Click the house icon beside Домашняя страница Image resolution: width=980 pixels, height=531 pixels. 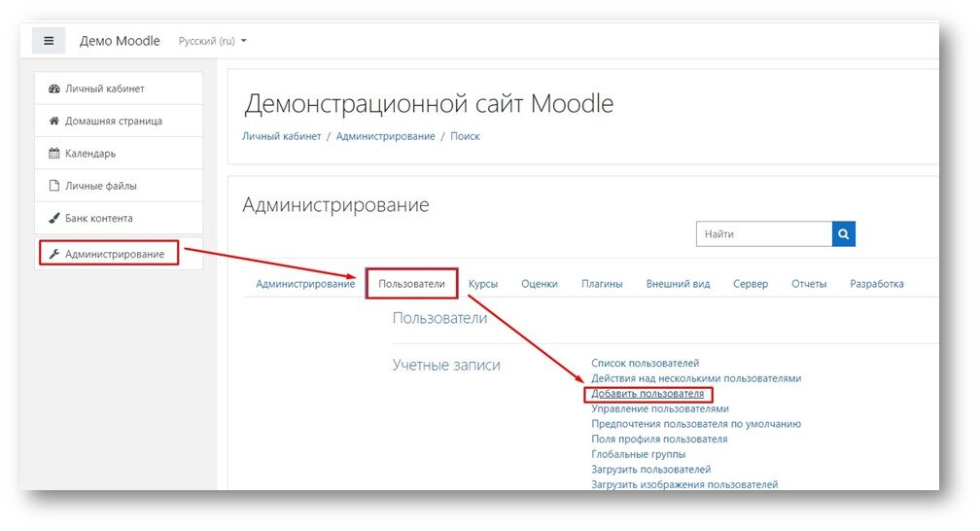pos(54,121)
